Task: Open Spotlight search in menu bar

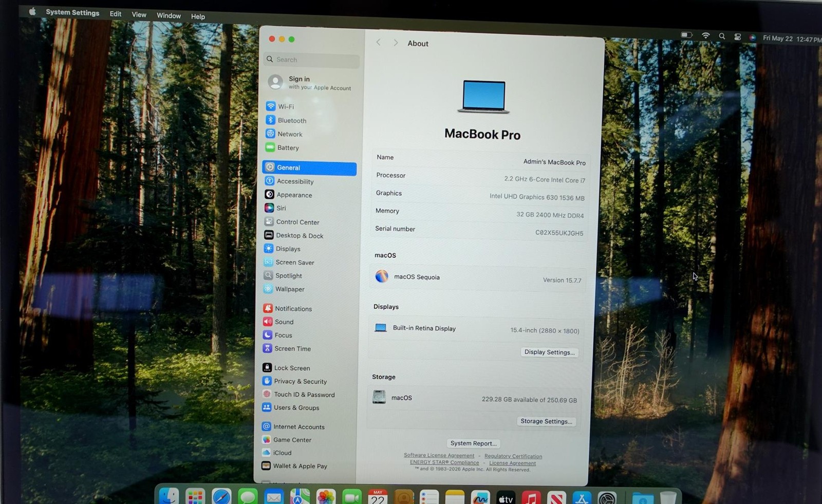Action: tap(722, 36)
